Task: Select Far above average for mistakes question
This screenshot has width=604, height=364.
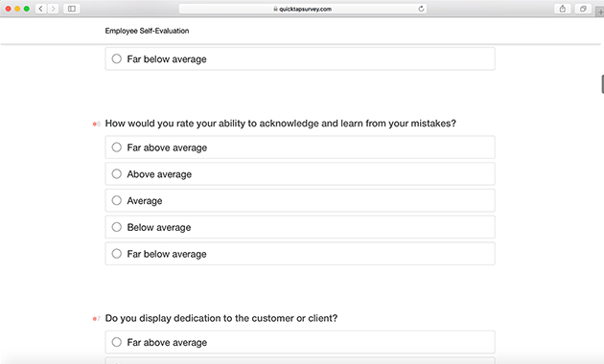Action: coord(300,148)
